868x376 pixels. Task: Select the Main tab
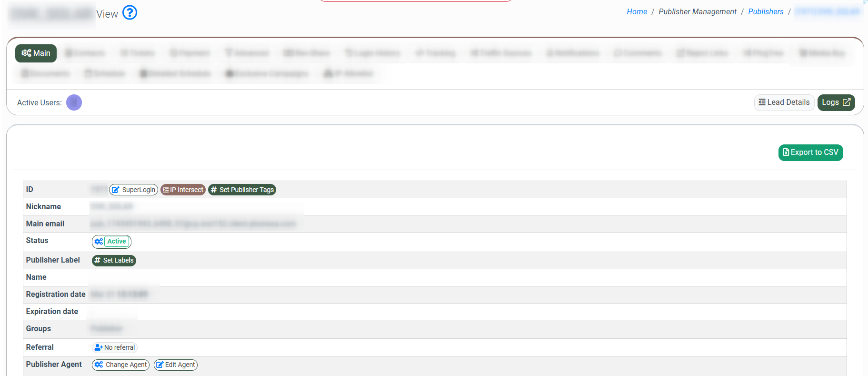(x=36, y=53)
